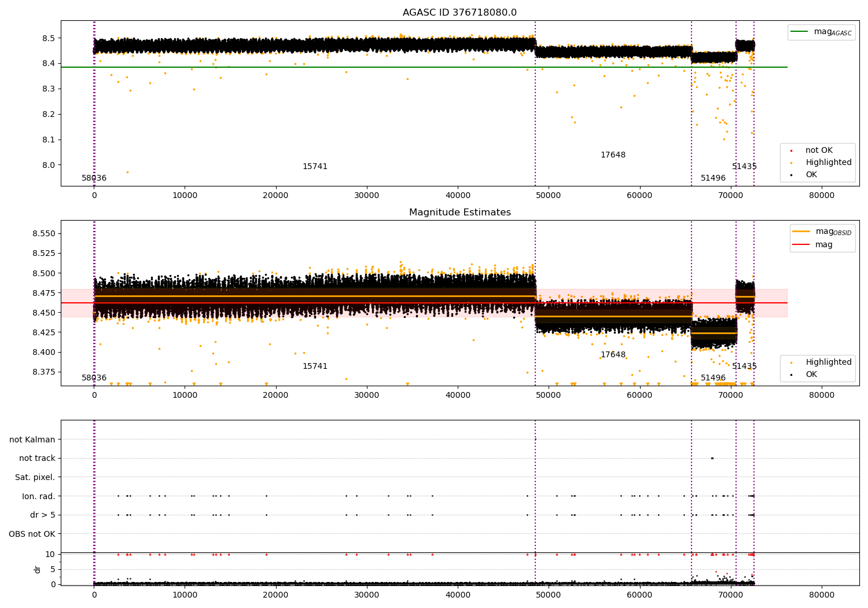This screenshot has width=868, height=608.
Task: Click the "AGASC ID 376718080.0" plot title
Action: pyautogui.click(x=459, y=13)
